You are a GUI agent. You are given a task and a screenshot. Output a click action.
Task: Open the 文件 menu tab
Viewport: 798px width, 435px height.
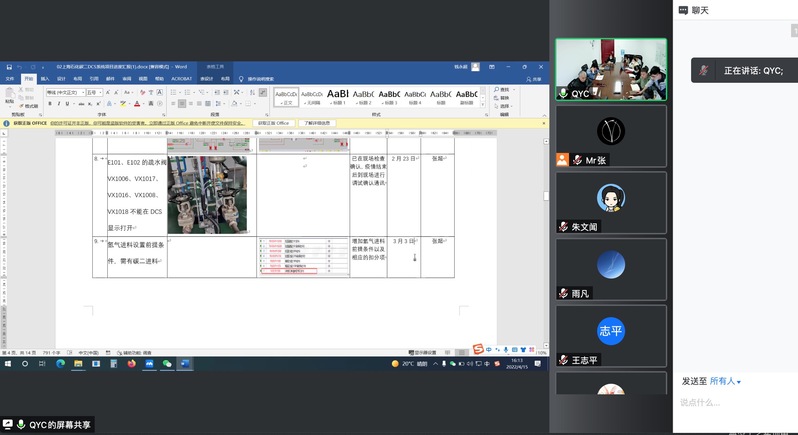(10, 78)
